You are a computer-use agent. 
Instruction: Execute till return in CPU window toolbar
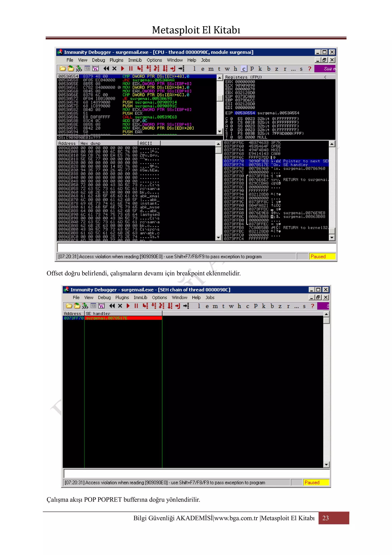click(x=173, y=69)
